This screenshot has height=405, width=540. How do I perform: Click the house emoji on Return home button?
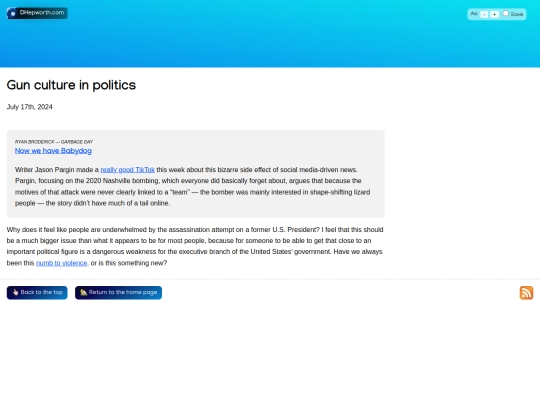83,292
